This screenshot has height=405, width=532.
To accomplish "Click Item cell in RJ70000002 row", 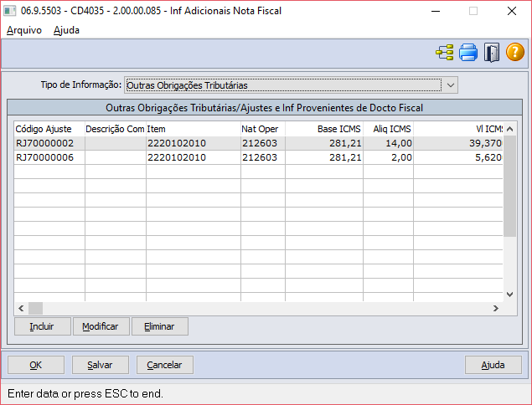I will click(x=194, y=143).
